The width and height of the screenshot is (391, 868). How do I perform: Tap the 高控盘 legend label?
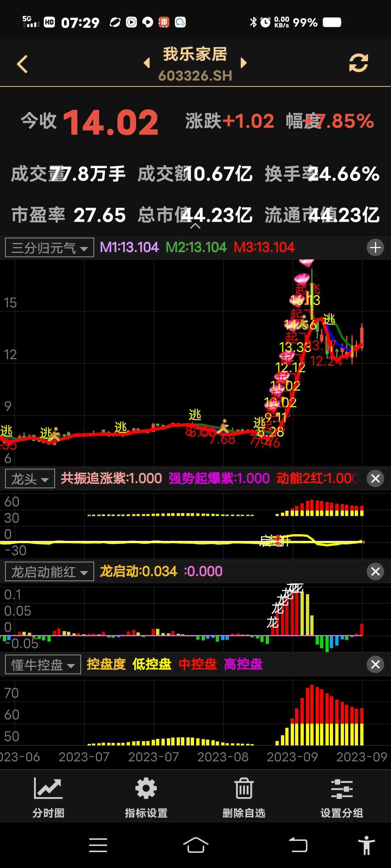coord(243,664)
